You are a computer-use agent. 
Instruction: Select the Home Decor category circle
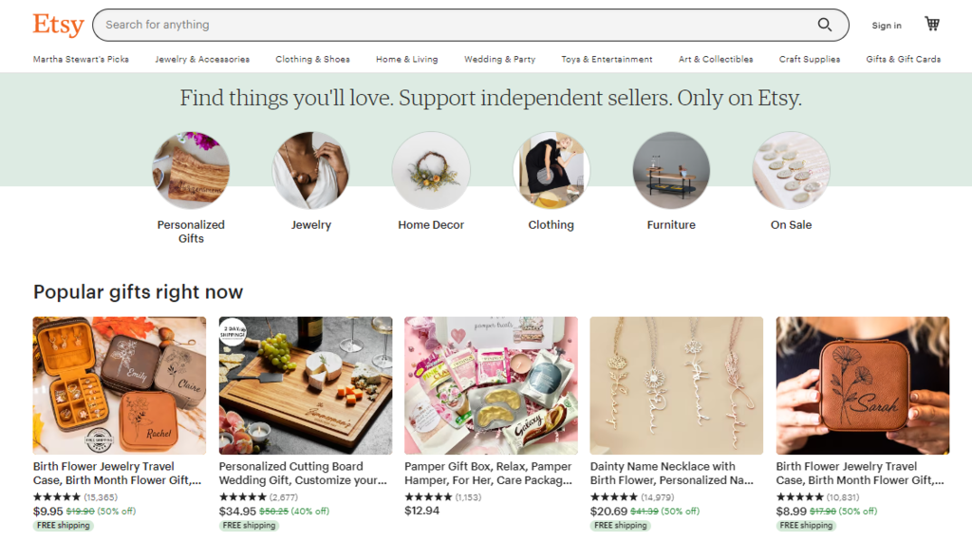coord(431,170)
